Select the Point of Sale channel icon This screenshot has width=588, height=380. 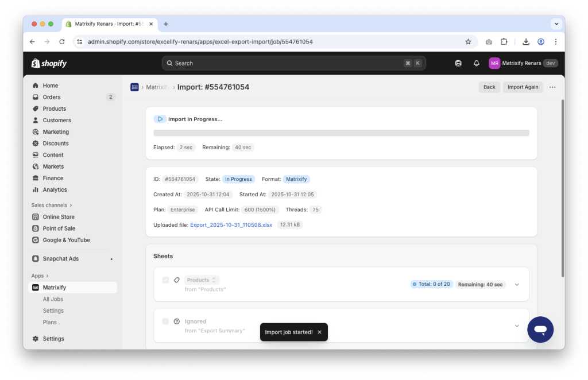tap(36, 228)
